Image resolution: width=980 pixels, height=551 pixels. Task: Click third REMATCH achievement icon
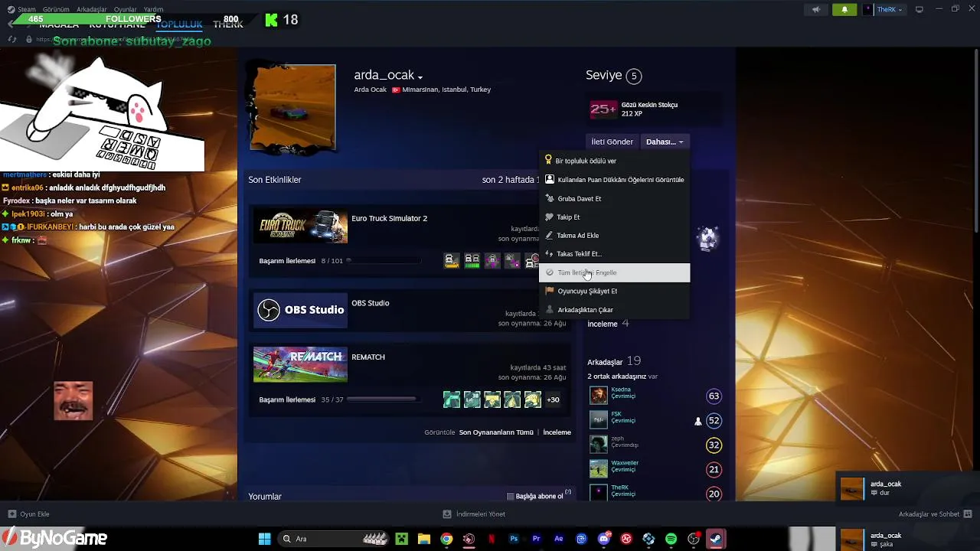(x=492, y=399)
